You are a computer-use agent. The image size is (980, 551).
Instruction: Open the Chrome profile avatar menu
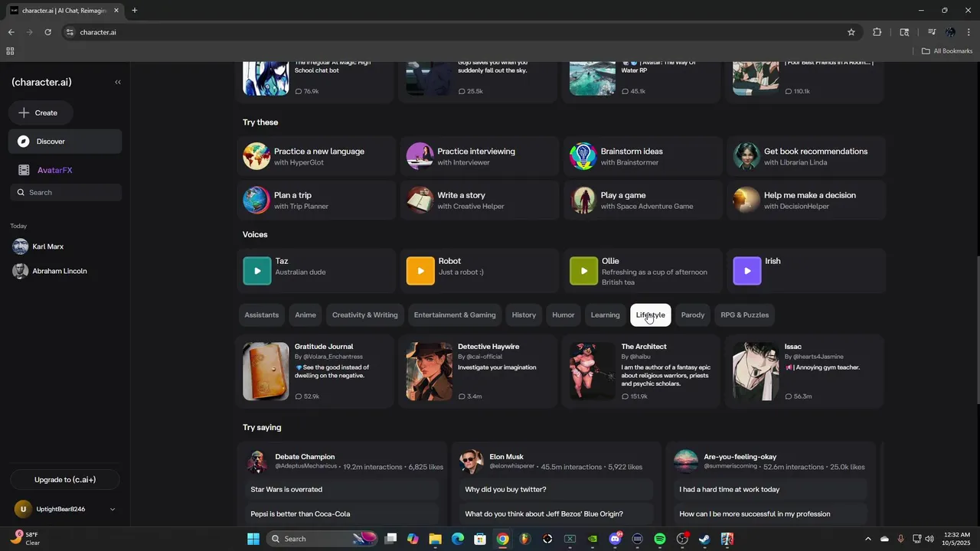point(950,32)
